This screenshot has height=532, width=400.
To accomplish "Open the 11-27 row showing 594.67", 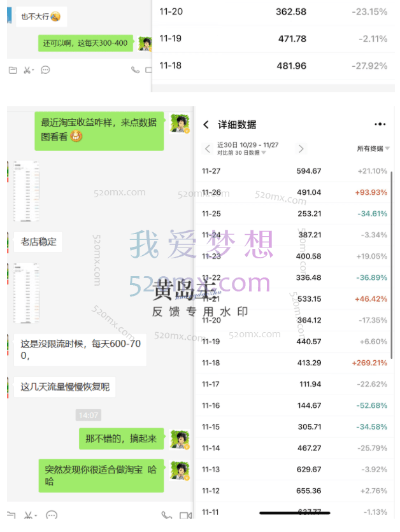I will point(294,171).
